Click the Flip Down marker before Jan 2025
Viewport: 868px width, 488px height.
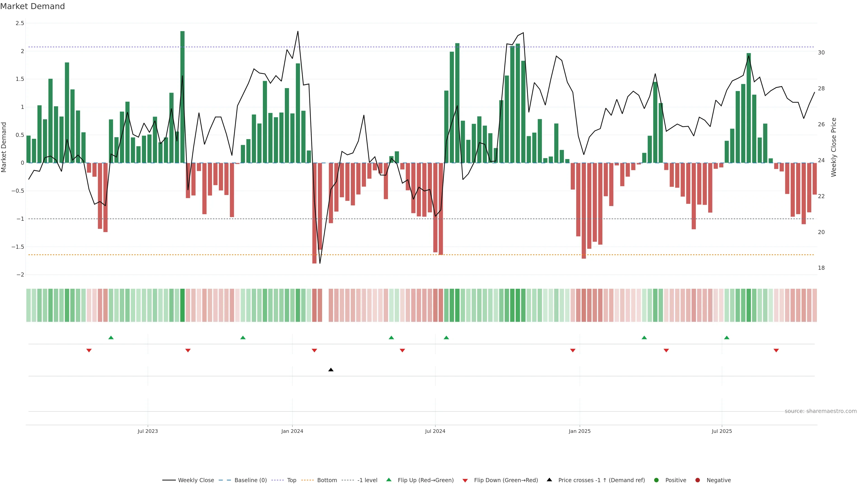(573, 351)
